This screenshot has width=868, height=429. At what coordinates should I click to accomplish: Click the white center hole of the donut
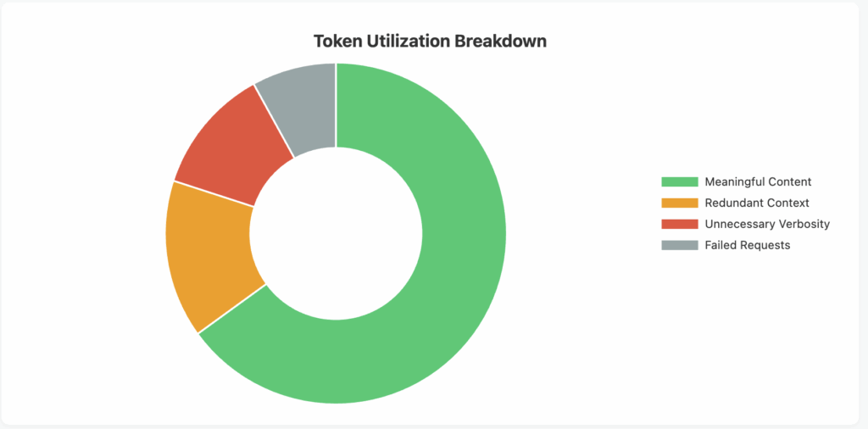tap(337, 234)
